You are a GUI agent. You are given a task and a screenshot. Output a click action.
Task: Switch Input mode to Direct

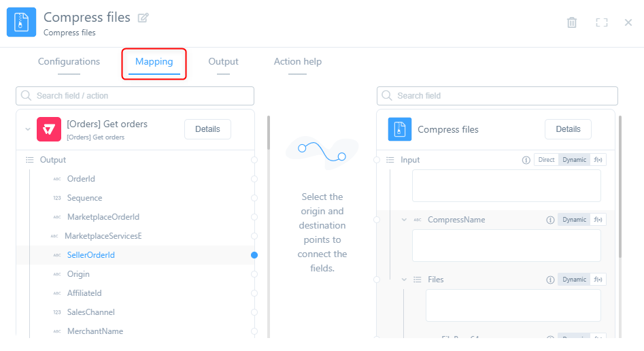point(546,161)
